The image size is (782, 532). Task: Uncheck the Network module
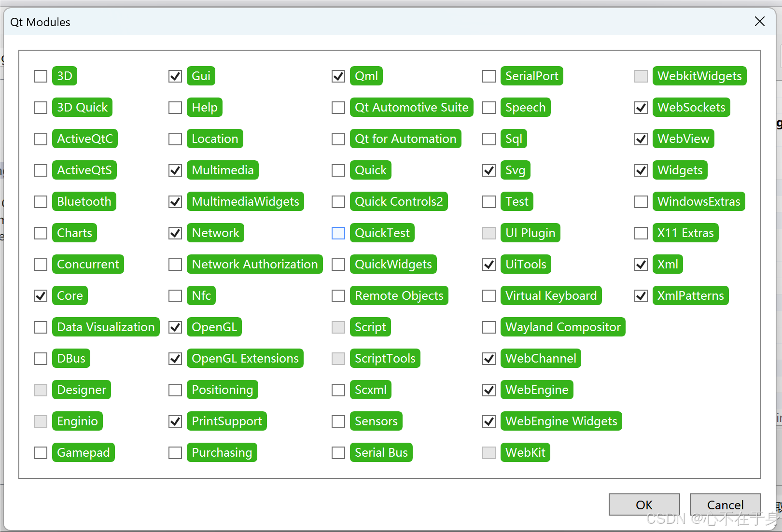[x=175, y=233]
